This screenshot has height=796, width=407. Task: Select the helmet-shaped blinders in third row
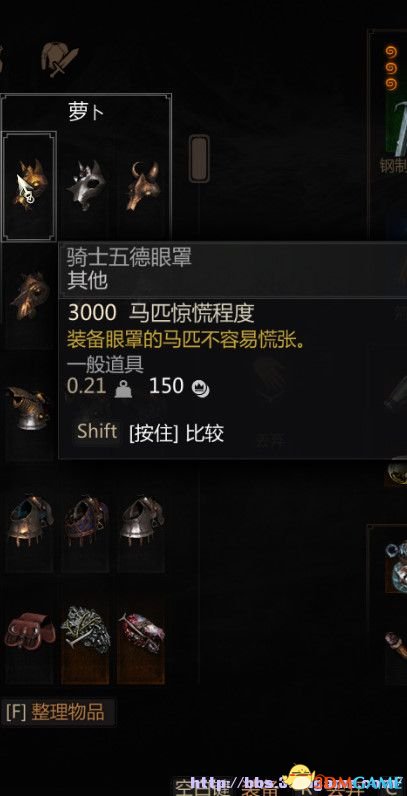coord(29,408)
